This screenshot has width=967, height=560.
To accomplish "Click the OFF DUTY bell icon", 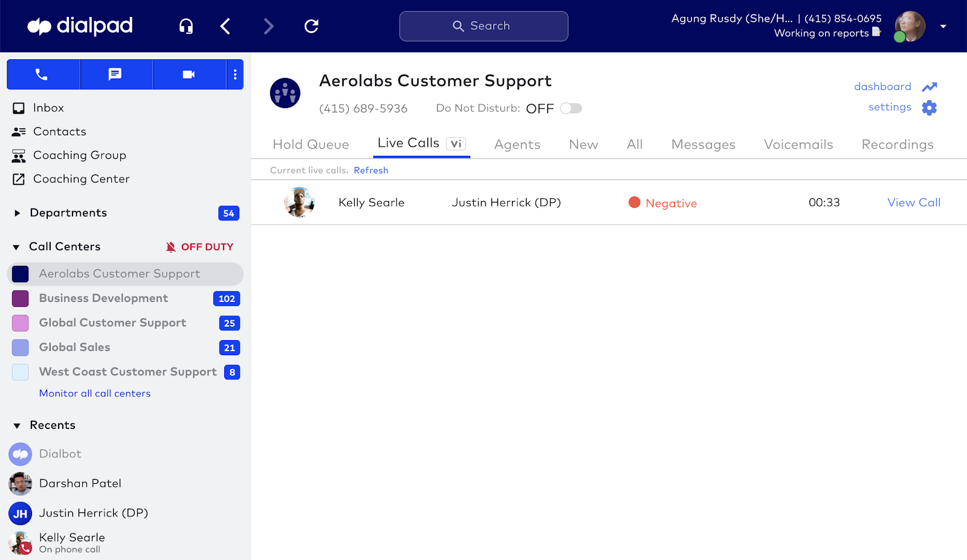I will pyautogui.click(x=171, y=247).
